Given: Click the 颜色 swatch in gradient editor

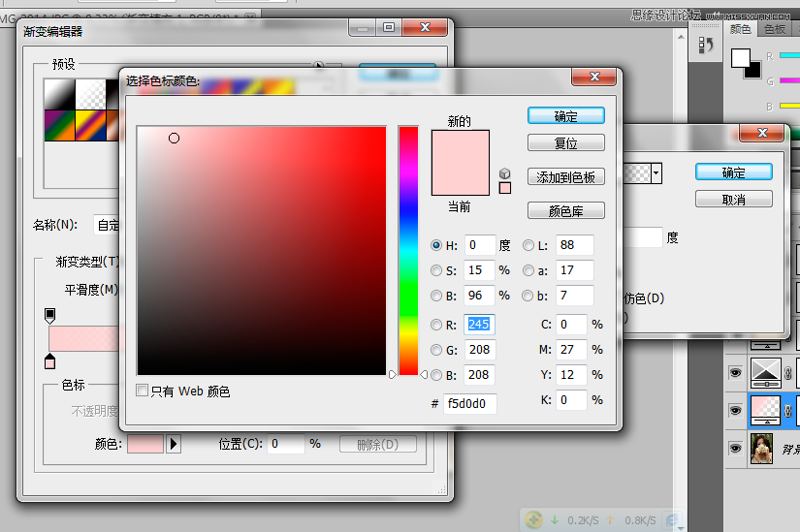Looking at the screenshot, I should (145, 444).
